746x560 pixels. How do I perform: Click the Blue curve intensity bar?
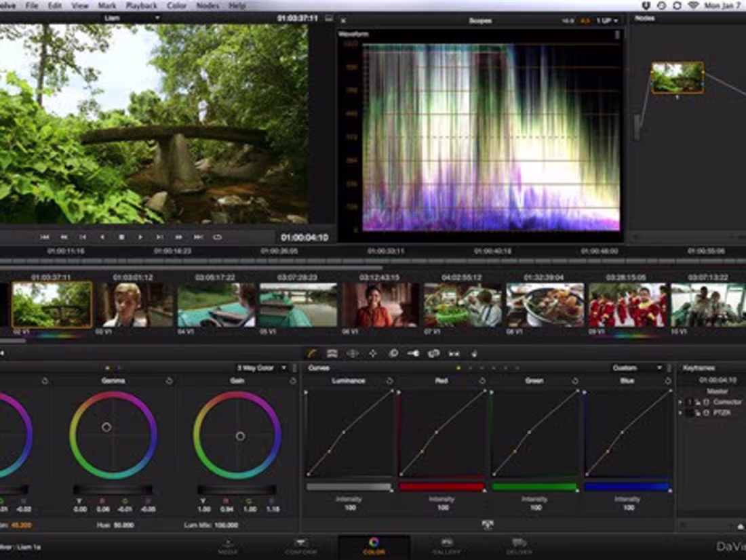(627, 487)
